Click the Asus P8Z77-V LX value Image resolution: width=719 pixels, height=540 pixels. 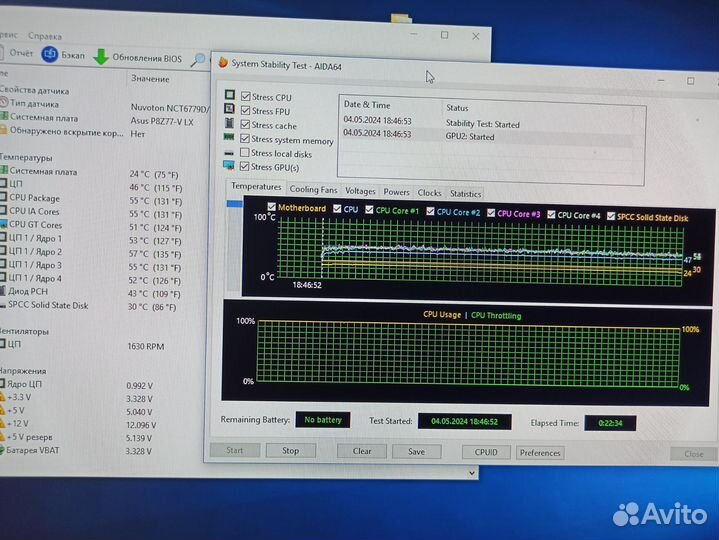[161, 121]
